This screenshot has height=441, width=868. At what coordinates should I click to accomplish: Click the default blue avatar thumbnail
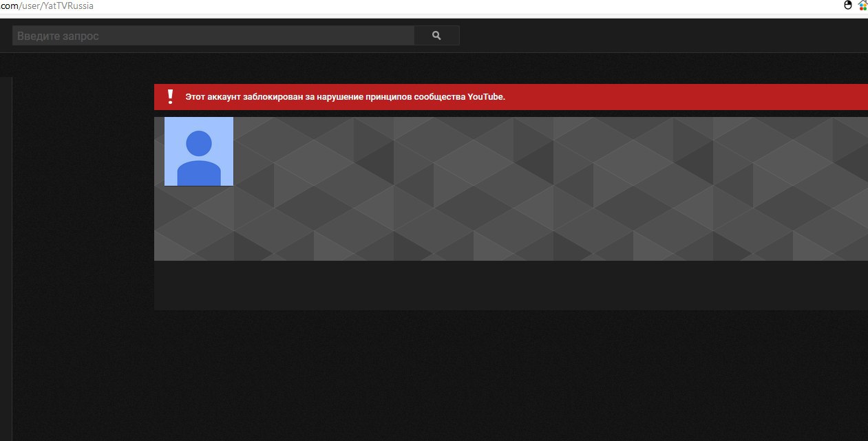pos(199,151)
